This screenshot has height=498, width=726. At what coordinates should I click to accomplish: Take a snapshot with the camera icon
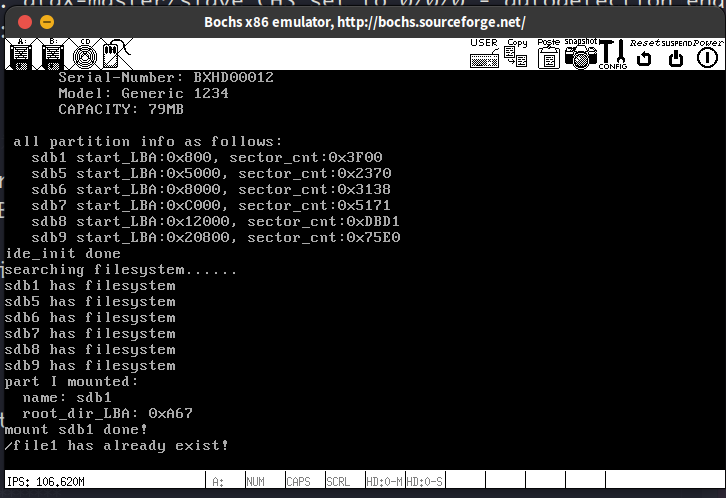(x=580, y=54)
